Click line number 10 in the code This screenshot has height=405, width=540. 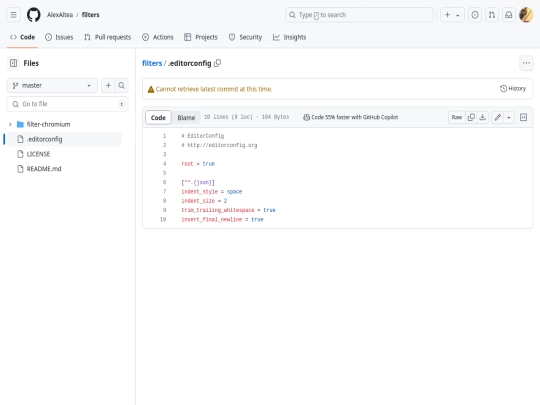[163, 219]
